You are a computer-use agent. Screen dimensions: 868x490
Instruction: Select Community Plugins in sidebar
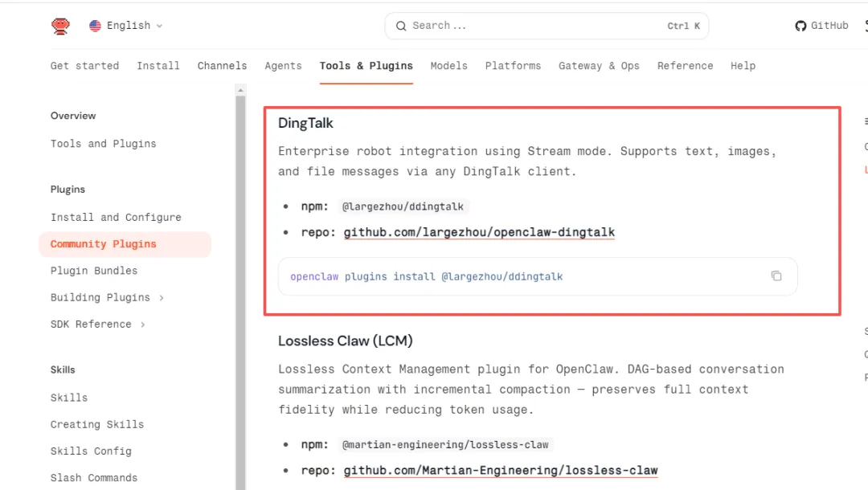pyautogui.click(x=125, y=244)
